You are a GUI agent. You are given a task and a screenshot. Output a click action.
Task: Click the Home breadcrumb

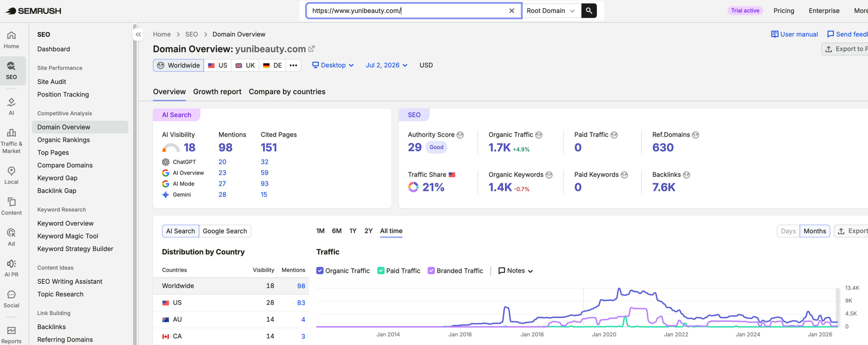pos(162,34)
